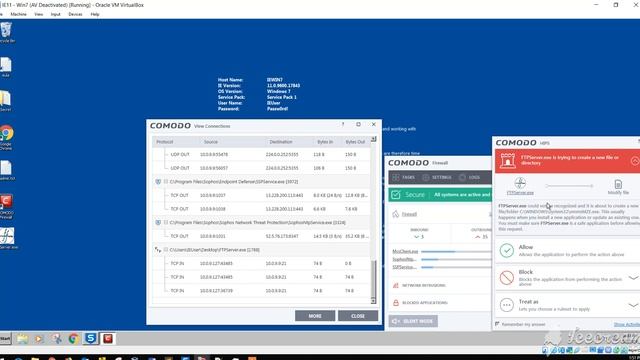This screenshot has height=360, width=640.
Task: Tick checkbox for FTPServer.exe connection group
Action: 166,249
